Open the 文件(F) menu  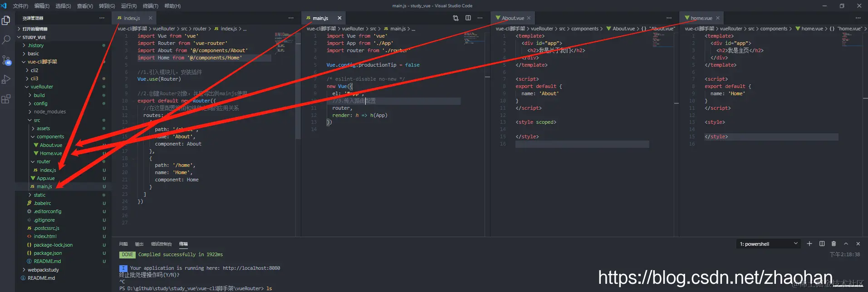click(x=20, y=6)
